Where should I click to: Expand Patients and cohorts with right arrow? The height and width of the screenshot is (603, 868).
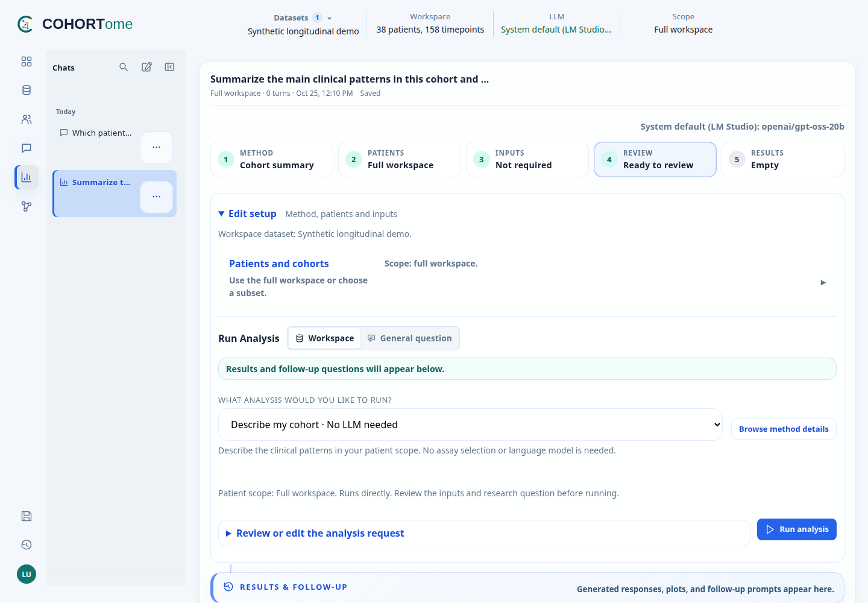[x=823, y=282]
